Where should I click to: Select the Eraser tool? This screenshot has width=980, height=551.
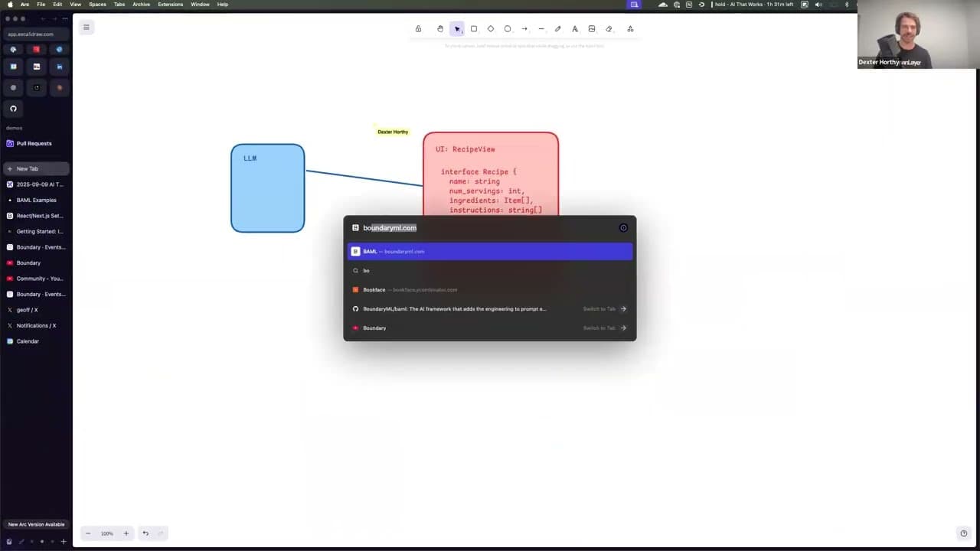click(609, 29)
